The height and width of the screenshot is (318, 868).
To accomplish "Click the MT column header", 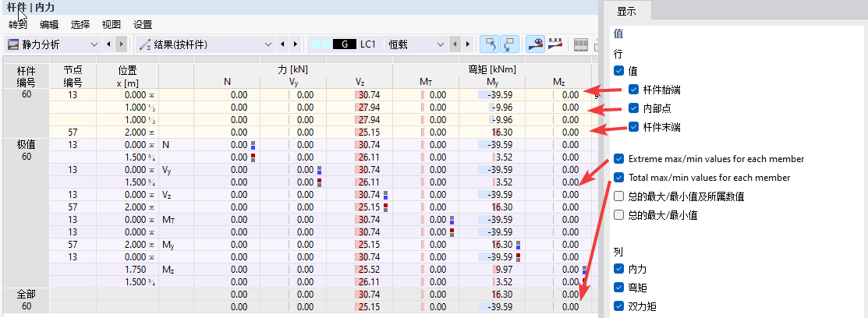I will [426, 83].
